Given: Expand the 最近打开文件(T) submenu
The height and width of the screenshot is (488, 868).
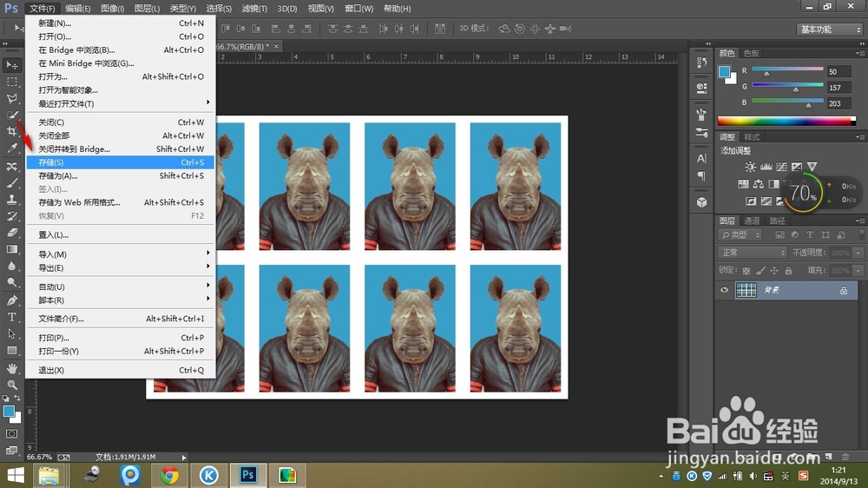Looking at the screenshot, I should click(x=120, y=103).
